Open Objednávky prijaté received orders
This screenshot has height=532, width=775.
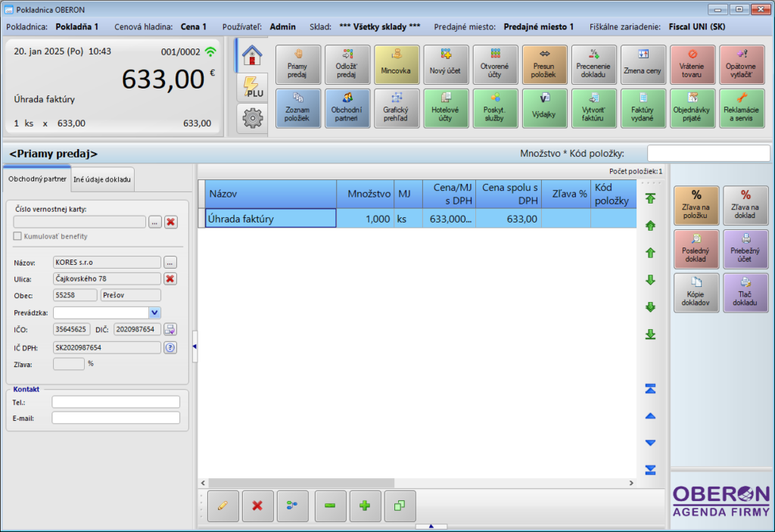tap(693, 108)
